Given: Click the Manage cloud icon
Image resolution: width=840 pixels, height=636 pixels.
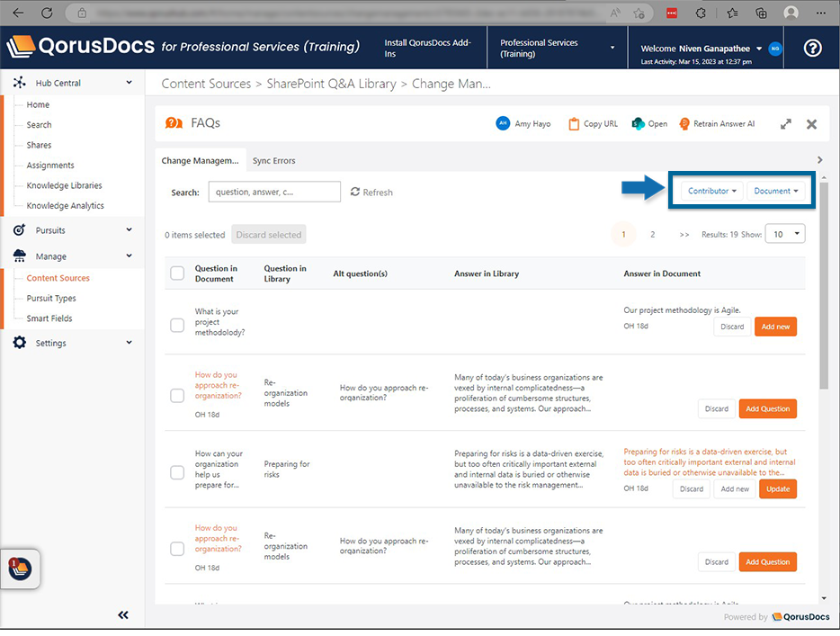Looking at the screenshot, I should pyautogui.click(x=19, y=256).
